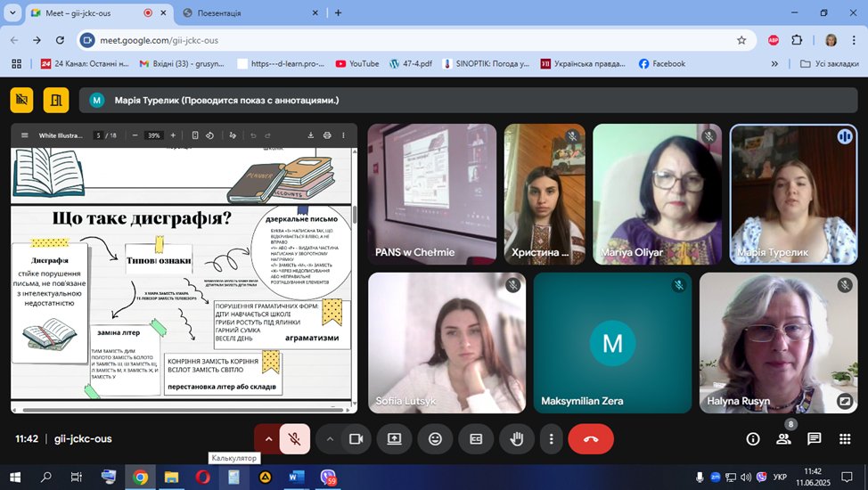Open more options three-dot menu in Meet

(x=552, y=438)
